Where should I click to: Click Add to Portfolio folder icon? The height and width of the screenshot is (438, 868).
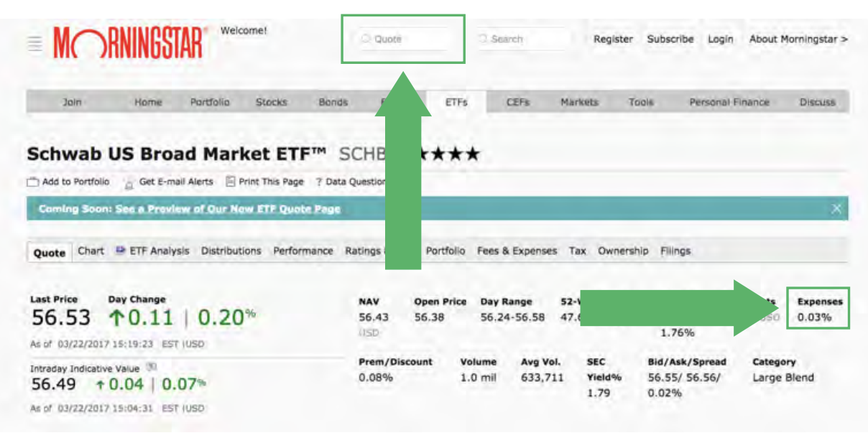pyautogui.click(x=32, y=182)
